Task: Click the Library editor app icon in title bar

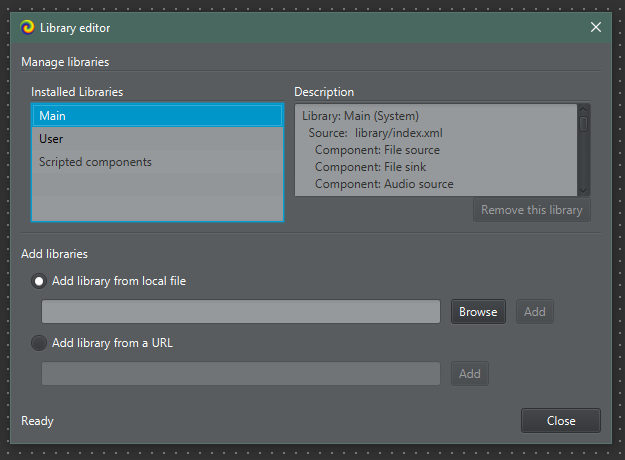Action: [27, 28]
